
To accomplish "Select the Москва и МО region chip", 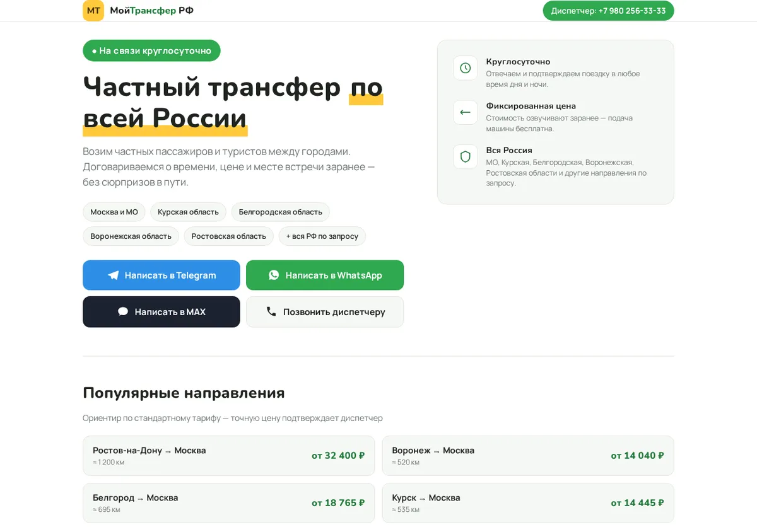I will [x=114, y=212].
